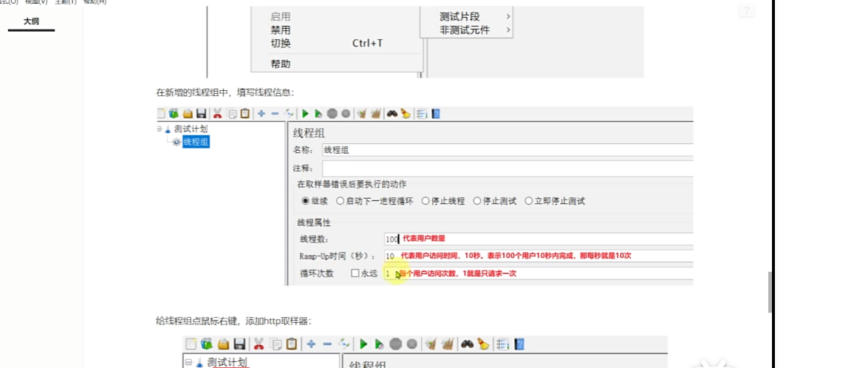Tick the 永远 loop checkbox
The height and width of the screenshot is (368, 868).
355,273
